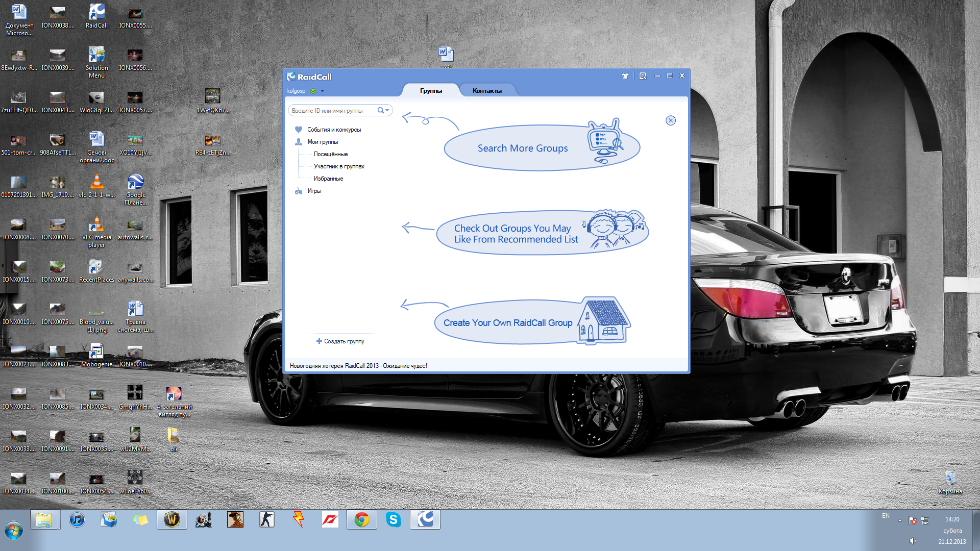
Task: Click the Сечові органи2.doc desktop file
Action: coord(96,147)
